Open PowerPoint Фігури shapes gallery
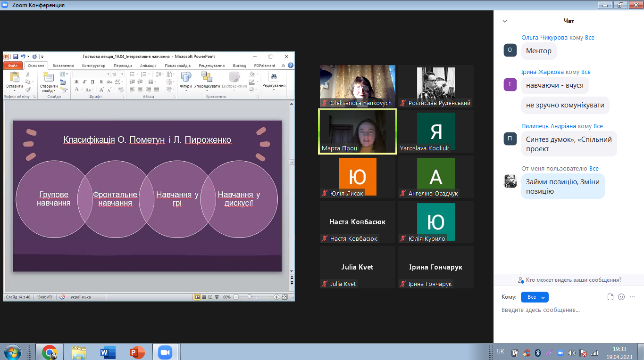The image size is (644, 360). coord(186,78)
